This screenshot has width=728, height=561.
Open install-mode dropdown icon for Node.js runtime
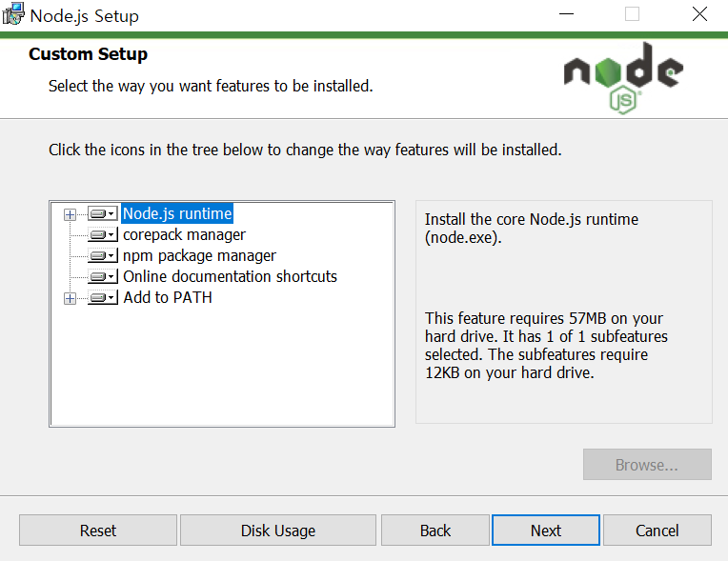click(103, 214)
